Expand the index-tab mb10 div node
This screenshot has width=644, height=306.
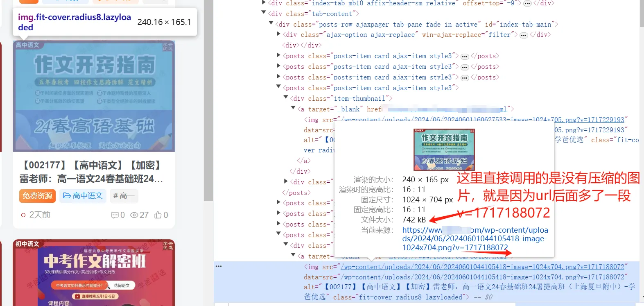tap(264, 3)
